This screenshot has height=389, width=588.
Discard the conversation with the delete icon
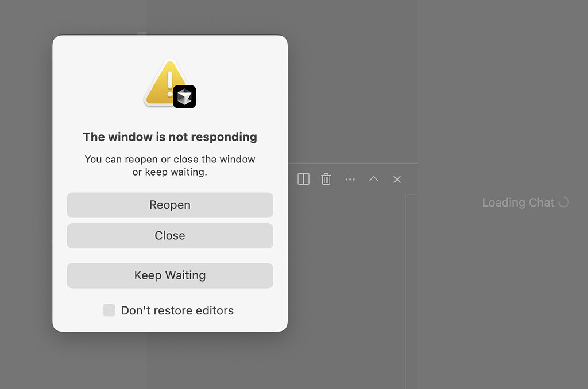coord(326,179)
